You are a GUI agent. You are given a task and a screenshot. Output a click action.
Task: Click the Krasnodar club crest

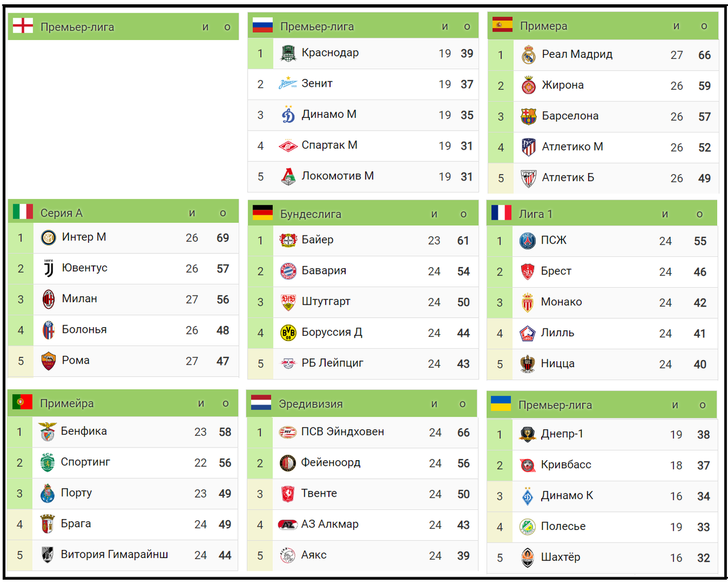tap(288, 53)
